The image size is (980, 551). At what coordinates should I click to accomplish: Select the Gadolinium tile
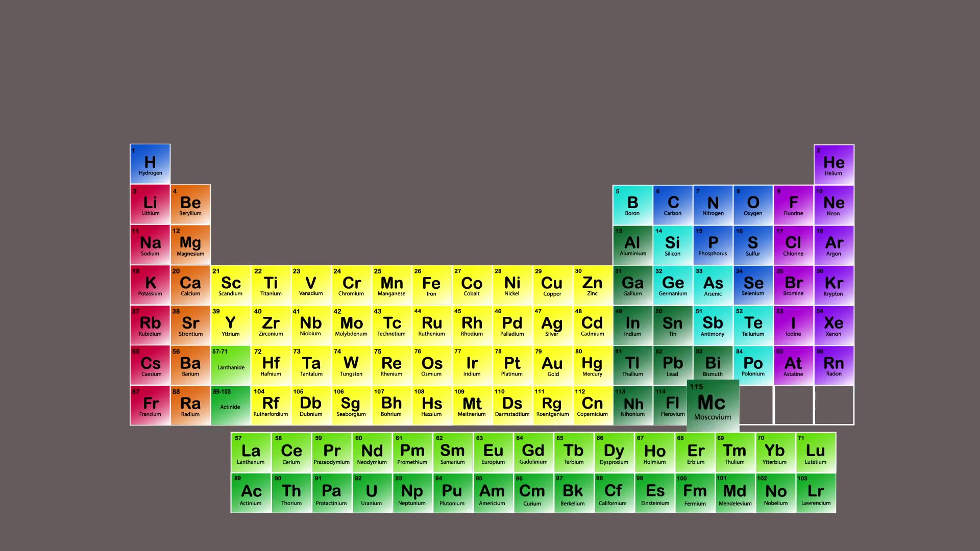point(533,452)
